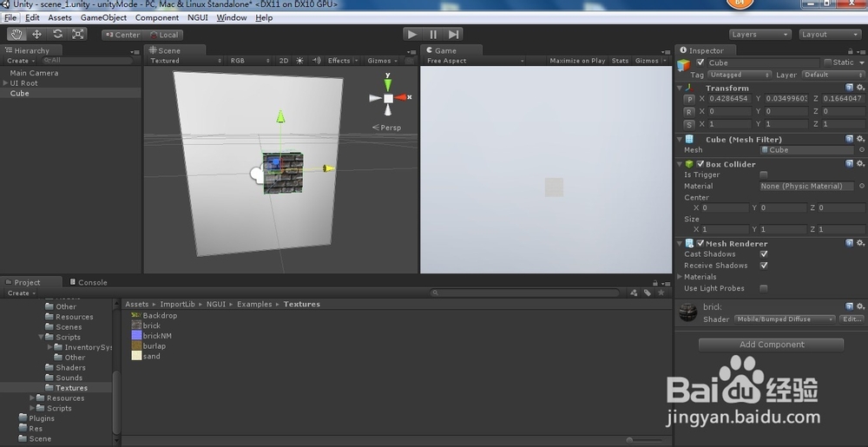This screenshot has width=868, height=447.
Task: Open Transform help book icon
Action: [849, 88]
